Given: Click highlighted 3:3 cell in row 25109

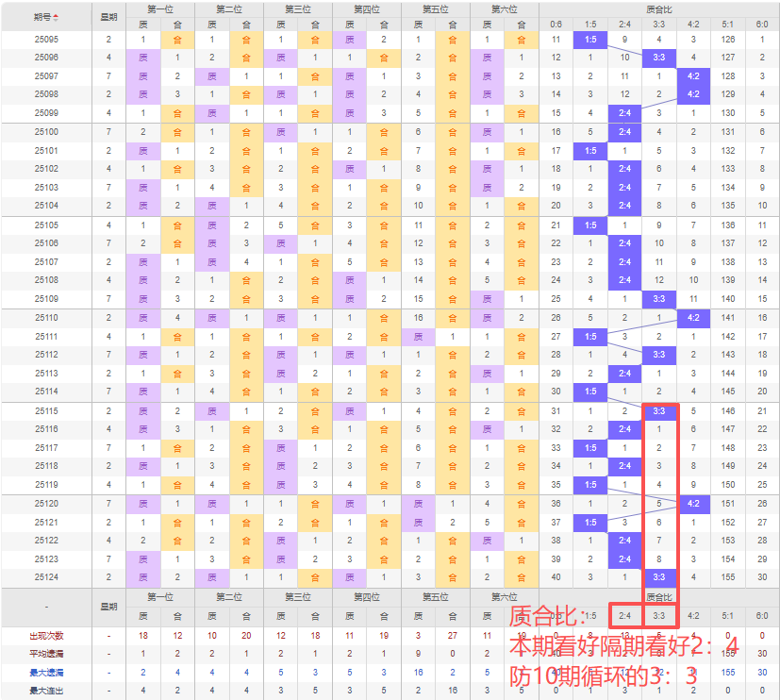Looking at the screenshot, I should pyautogui.click(x=659, y=299).
